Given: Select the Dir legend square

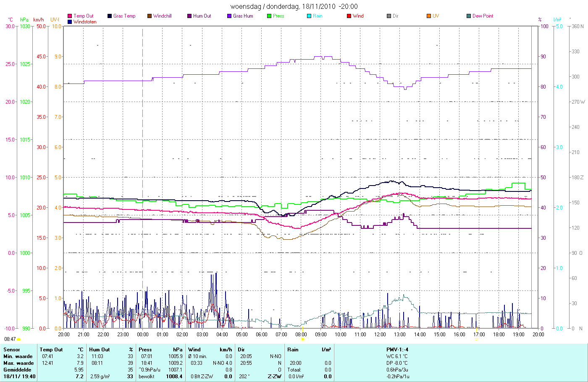Looking at the screenshot, I should (x=389, y=16).
